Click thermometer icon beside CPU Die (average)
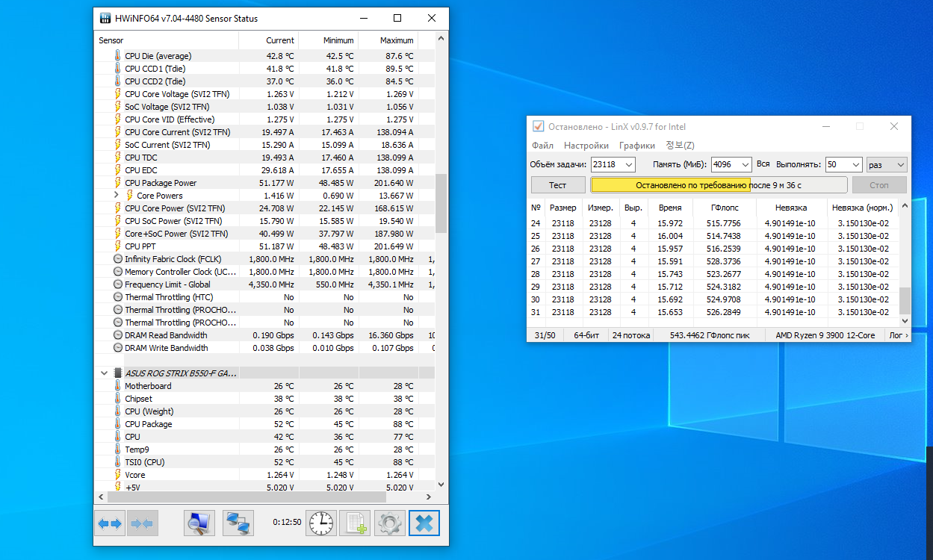The height and width of the screenshot is (560, 933). (x=117, y=56)
